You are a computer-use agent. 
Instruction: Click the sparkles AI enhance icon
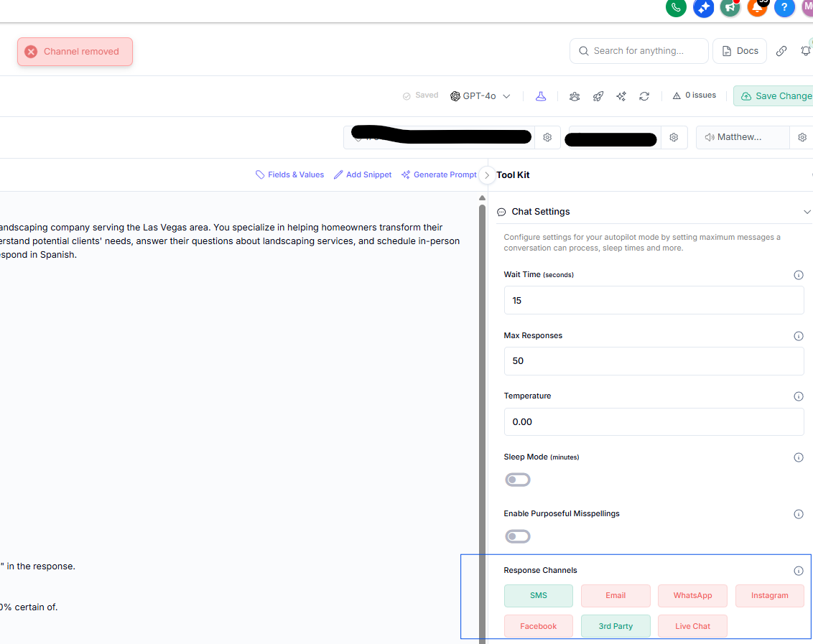(621, 95)
